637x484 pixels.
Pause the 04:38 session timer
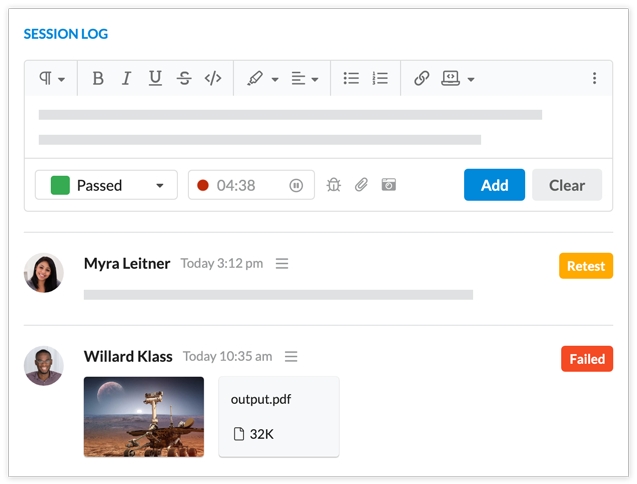click(296, 185)
